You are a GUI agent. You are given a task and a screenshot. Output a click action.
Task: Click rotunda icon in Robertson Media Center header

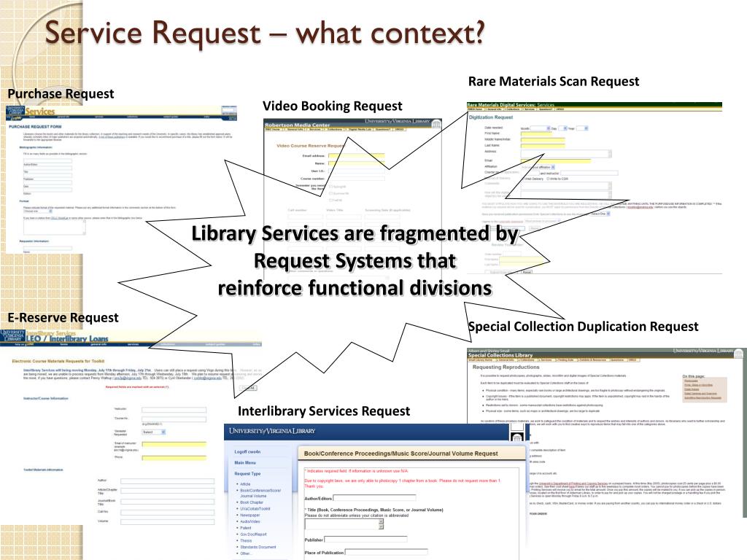[436, 123]
